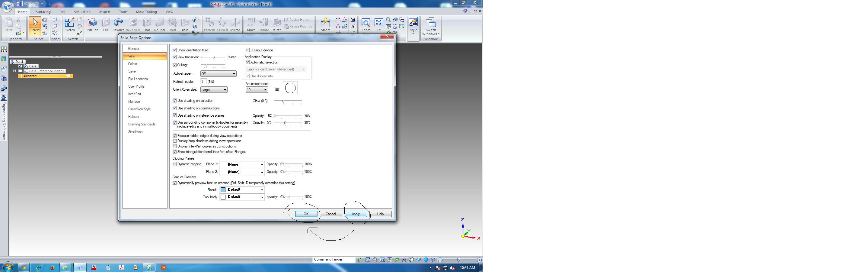Click the Refresh scale input field
Screen dimensions: 868x272
(x=203, y=81)
